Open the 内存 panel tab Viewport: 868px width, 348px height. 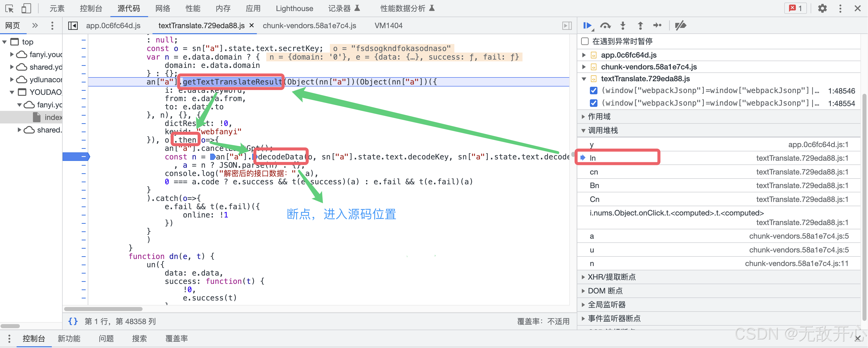point(223,8)
